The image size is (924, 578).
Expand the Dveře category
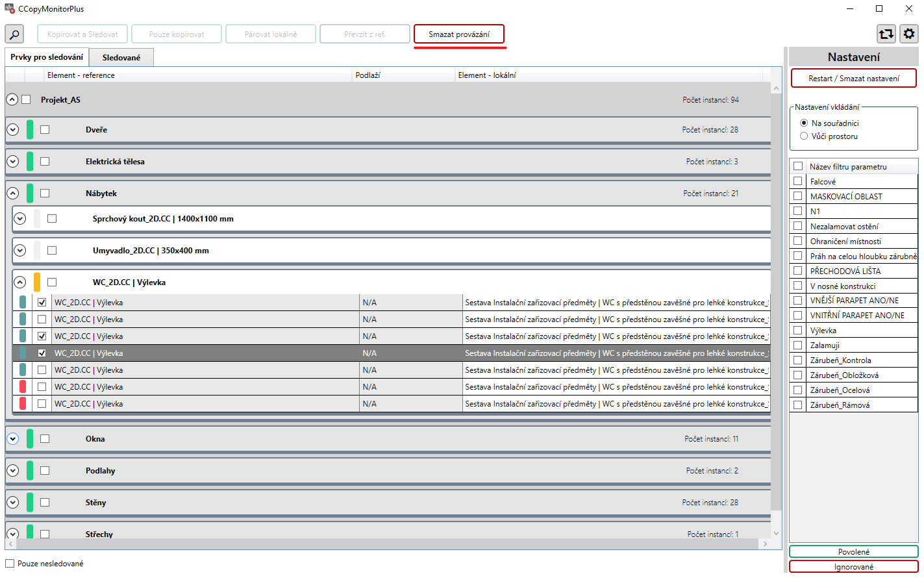coord(12,129)
